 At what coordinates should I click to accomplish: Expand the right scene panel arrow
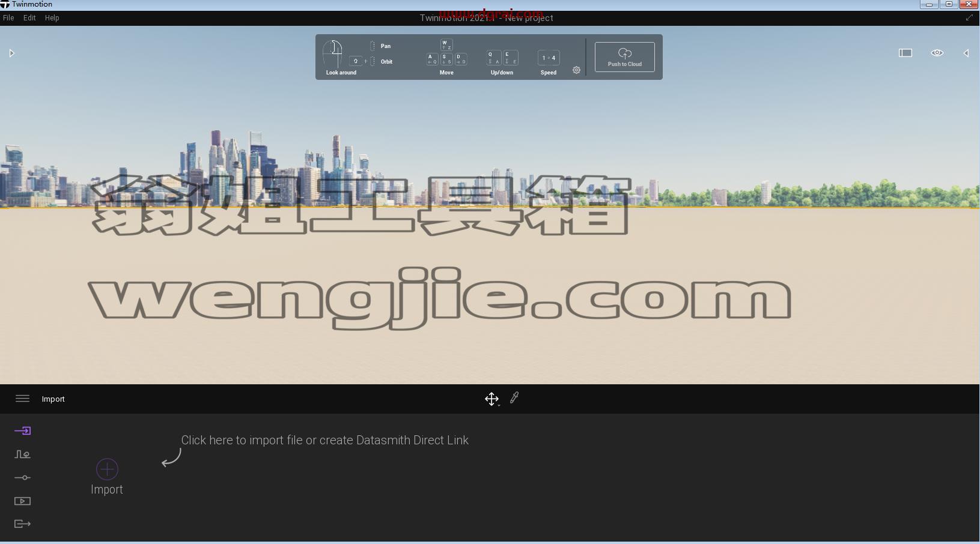click(x=966, y=53)
